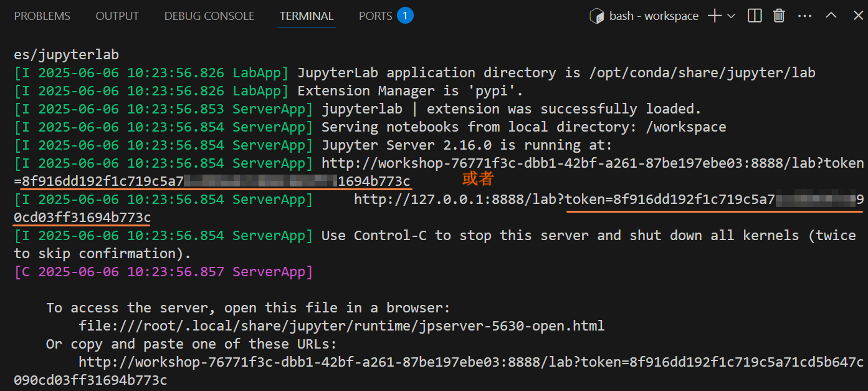Expand the launch profile dropdown beside plus
Viewport: 868px width, 391px height.
731,16
